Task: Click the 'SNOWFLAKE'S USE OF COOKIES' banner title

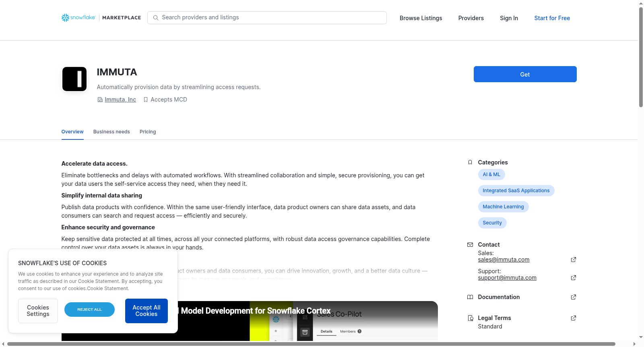Action: (62, 263)
